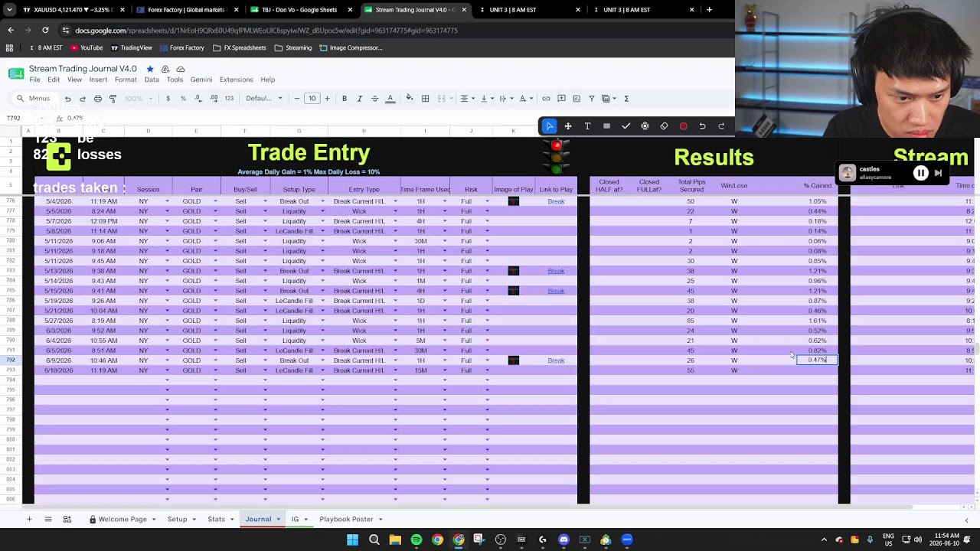Open the font family dropdown
Viewport: 980px width, 551px height.
(x=264, y=99)
